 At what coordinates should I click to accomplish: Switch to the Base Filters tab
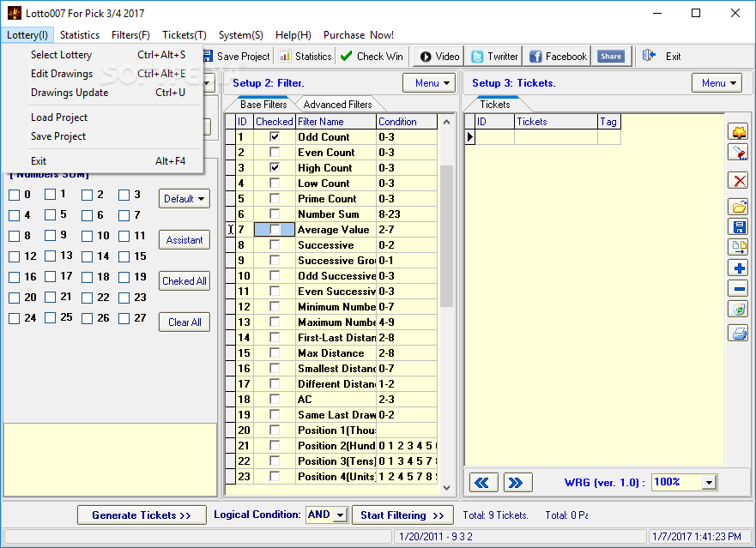point(263,105)
